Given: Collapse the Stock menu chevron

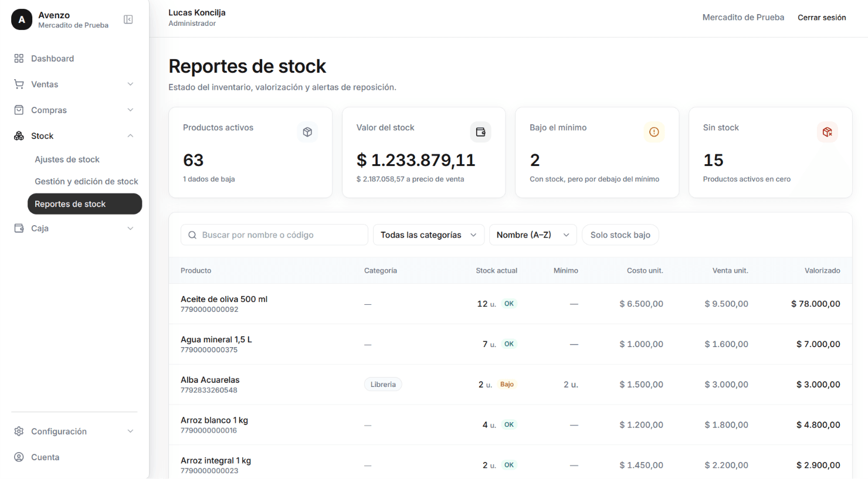Looking at the screenshot, I should [x=130, y=136].
